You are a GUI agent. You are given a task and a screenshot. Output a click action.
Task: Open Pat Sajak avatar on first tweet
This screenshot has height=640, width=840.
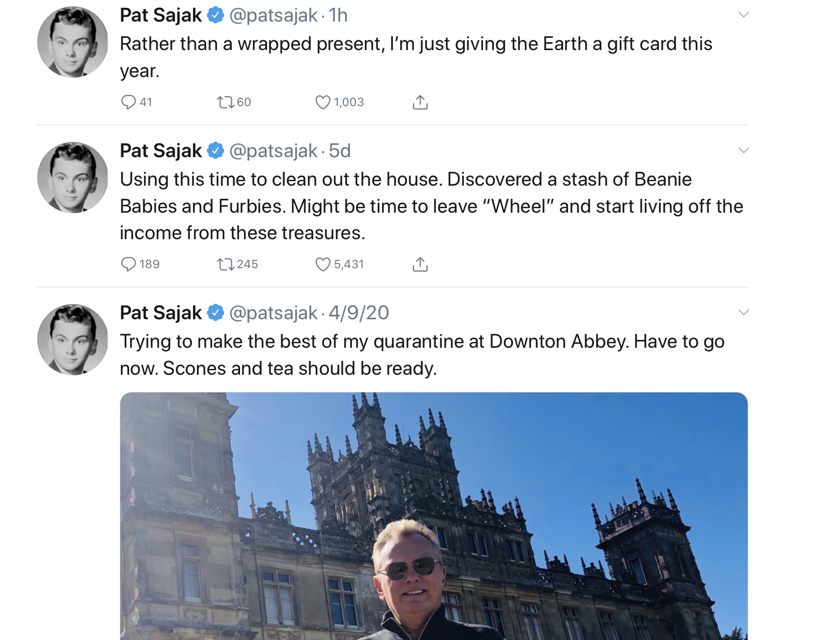coord(73,42)
